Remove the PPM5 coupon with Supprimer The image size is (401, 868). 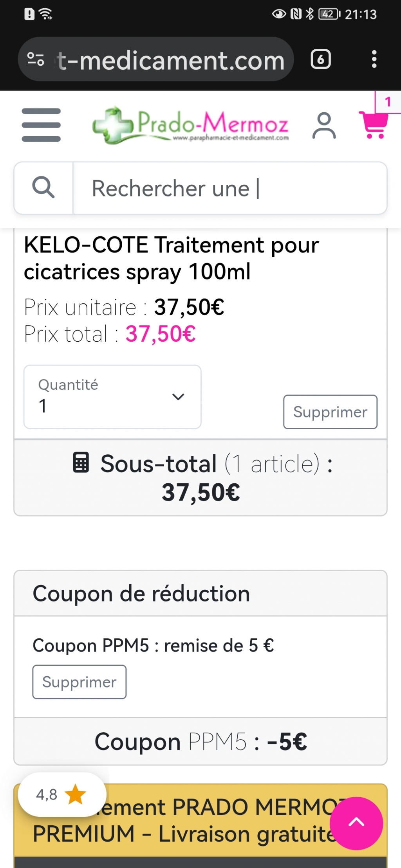[x=79, y=682]
